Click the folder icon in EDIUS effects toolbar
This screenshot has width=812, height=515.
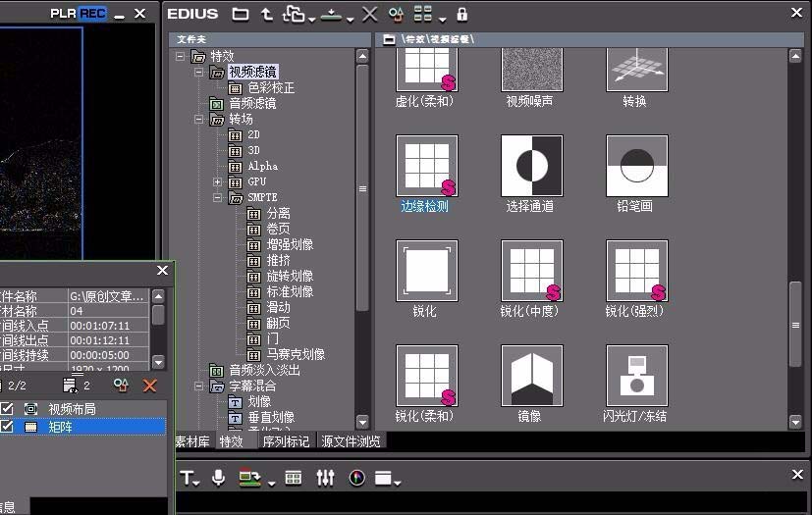tap(241, 14)
